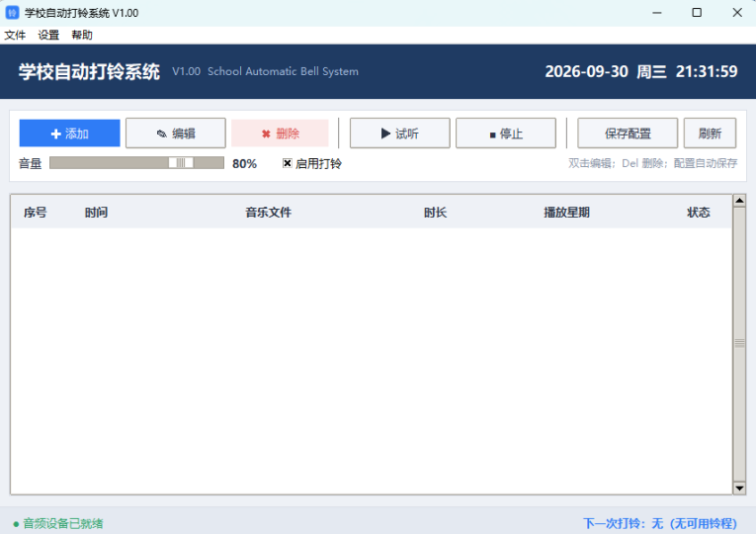Image resolution: width=756 pixels, height=534 pixels.
Task: Click the 音乐文件 column header
Action: [269, 213]
